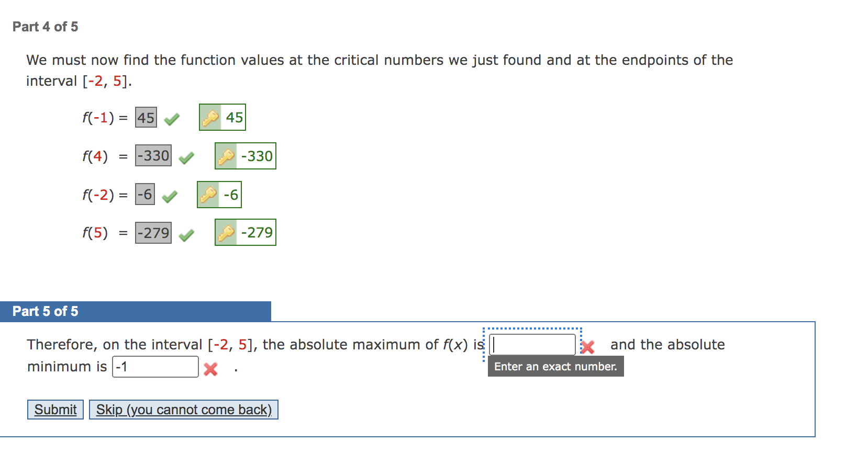Viewport: 868px width, 476px height.
Task: Click the Skip (you cannot come back) link
Action: pyautogui.click(x=184, y=410)
